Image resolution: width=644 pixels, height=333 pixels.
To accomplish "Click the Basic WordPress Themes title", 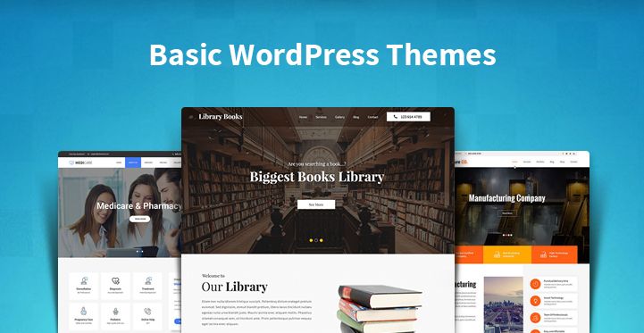I will (x=322, y=54).
